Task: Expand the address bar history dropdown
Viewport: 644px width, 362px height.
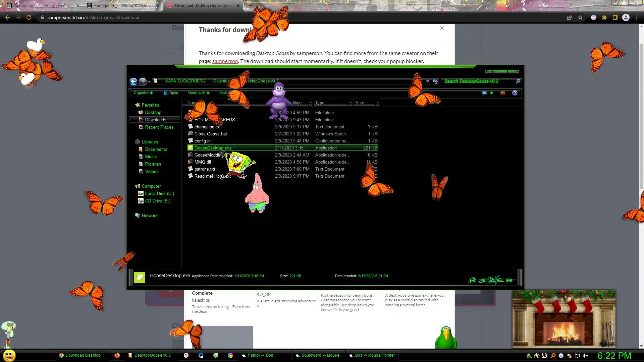Action: coord(428,81)
